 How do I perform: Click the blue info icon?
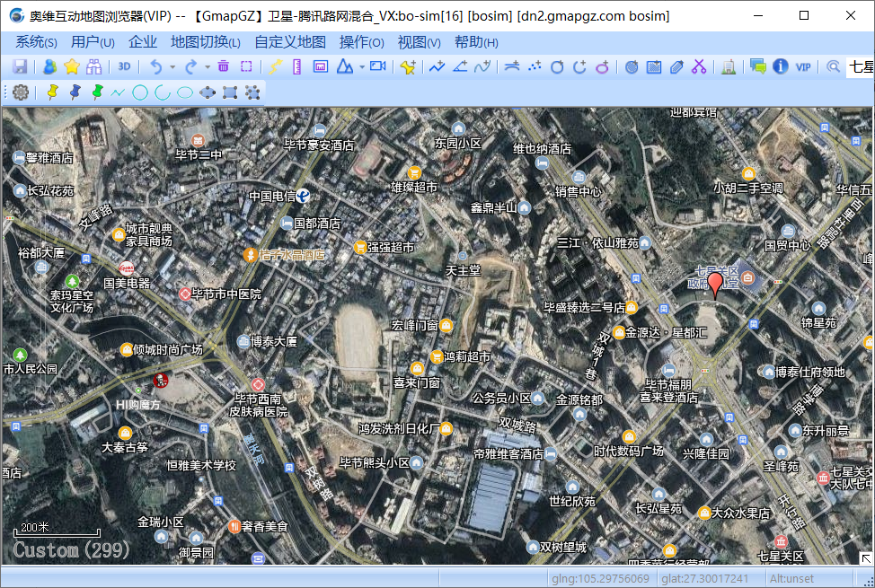(x=780, y=67)
